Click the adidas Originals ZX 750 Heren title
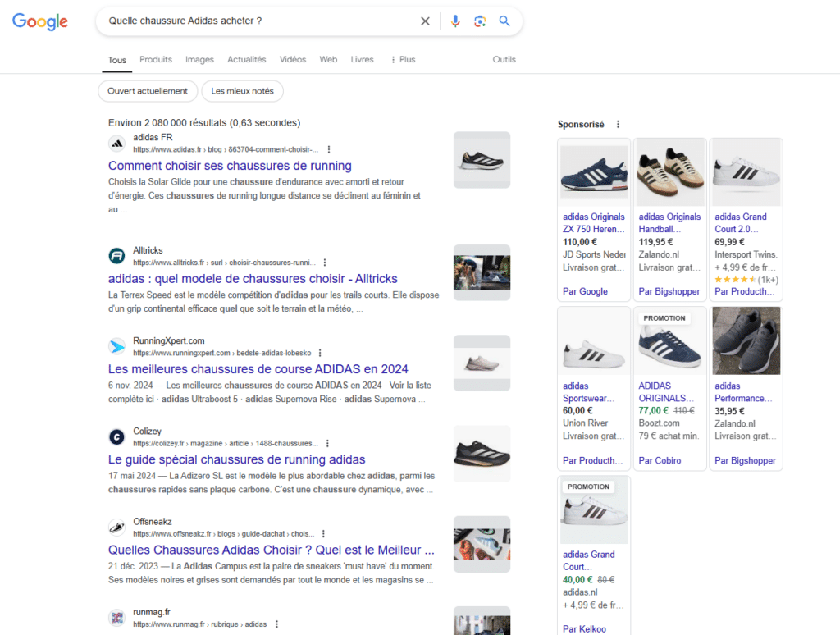This screenshot has height=635, width=840. tap(594, 223)
